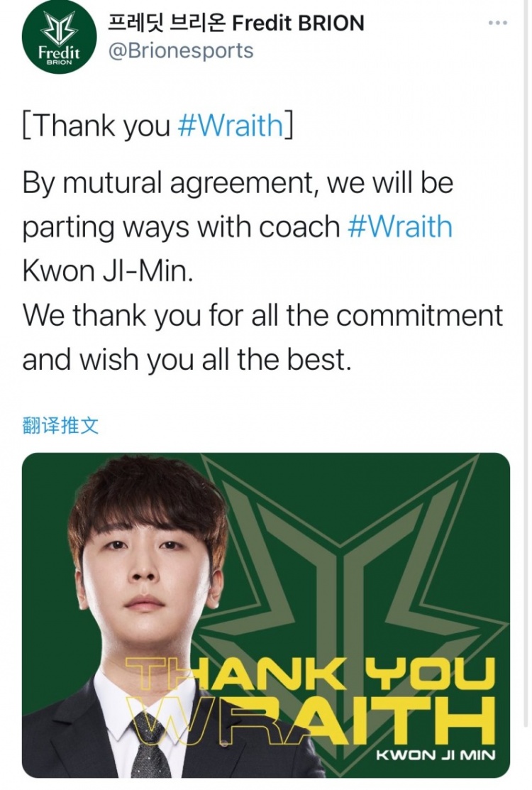
Task: Open the tweet's three-dot more menu
Action: tap(498, 23)
